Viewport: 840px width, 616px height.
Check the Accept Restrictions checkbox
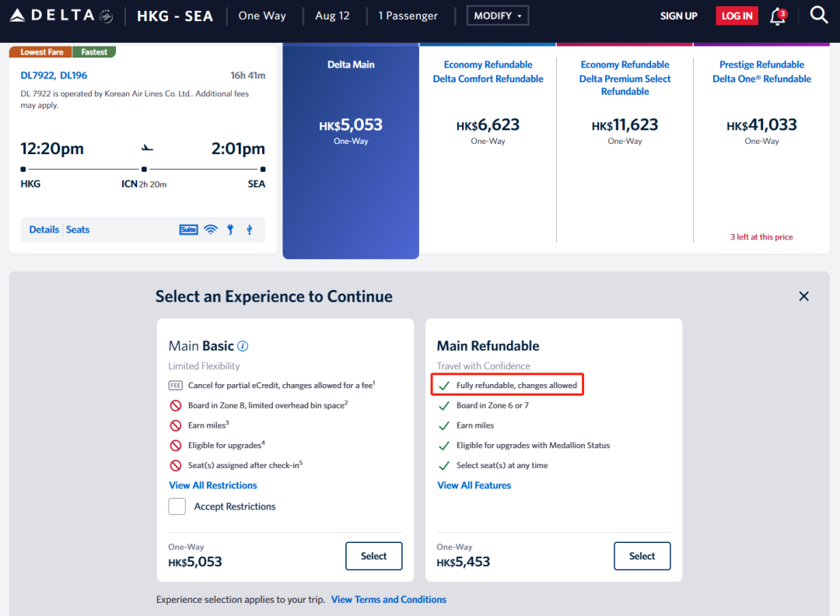177,506
